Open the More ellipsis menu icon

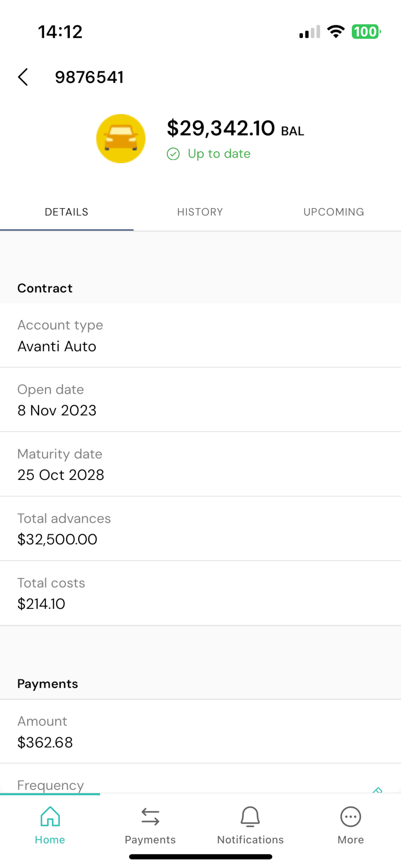350,817
